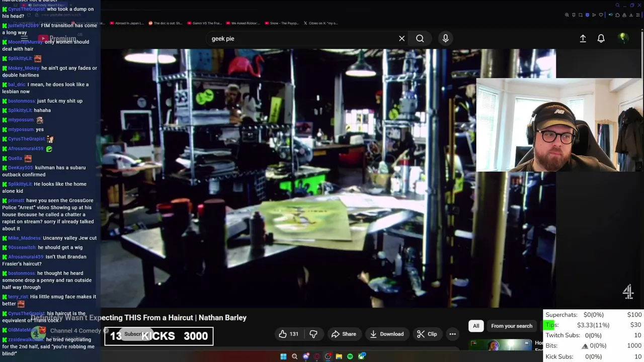This screenshot has height=362, width=644.
Task: Open 'Snow - The Psyop' tab
Action: 281,23
